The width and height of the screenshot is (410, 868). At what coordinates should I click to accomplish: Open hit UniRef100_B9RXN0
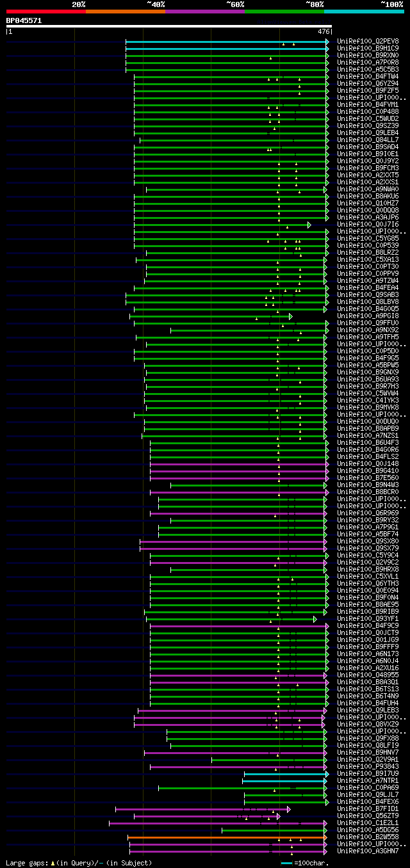coord(368,55)
